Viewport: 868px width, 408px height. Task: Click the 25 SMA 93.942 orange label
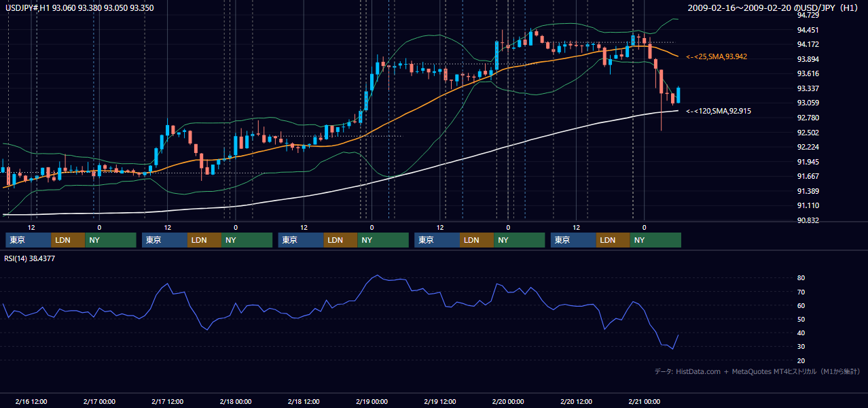pos(717,56)
